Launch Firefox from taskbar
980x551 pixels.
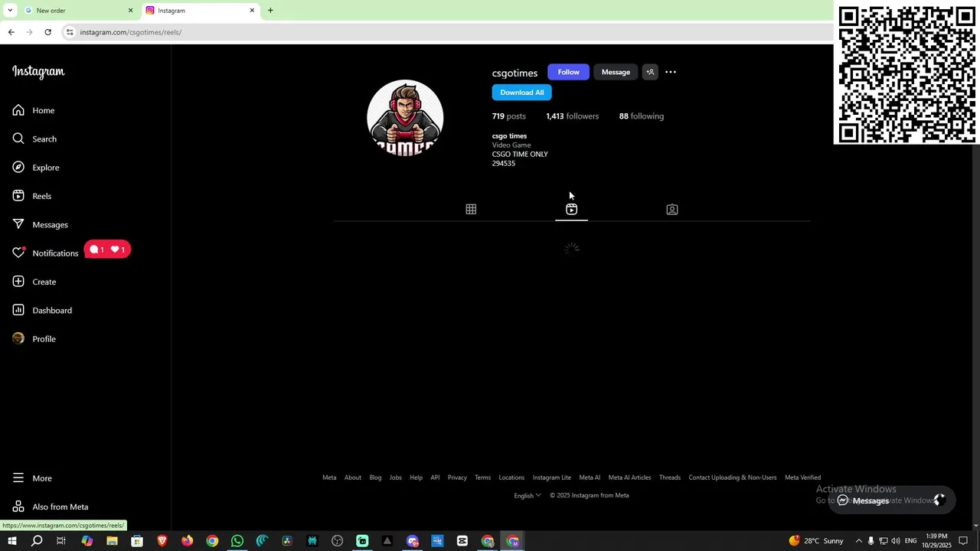(x=187, y=541)
